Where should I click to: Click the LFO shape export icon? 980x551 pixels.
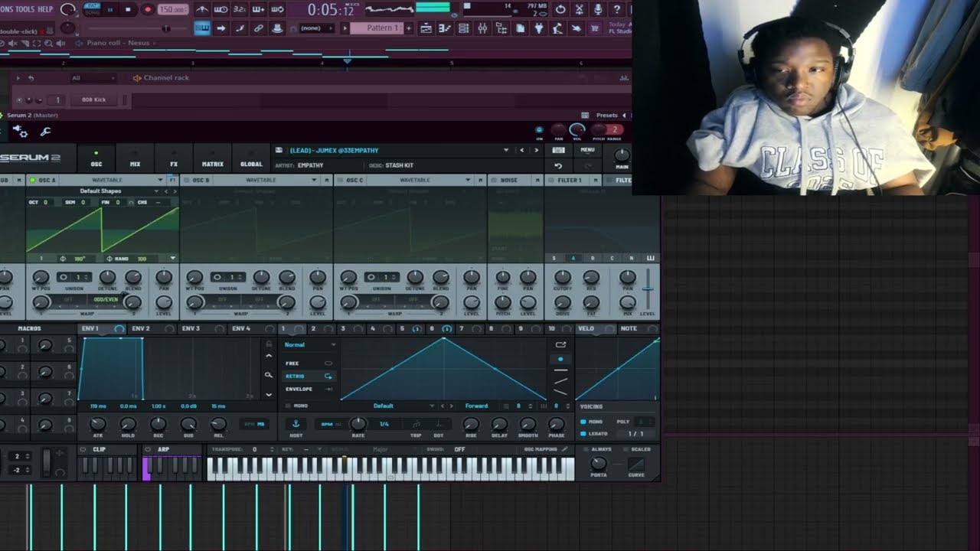point(560,344)
